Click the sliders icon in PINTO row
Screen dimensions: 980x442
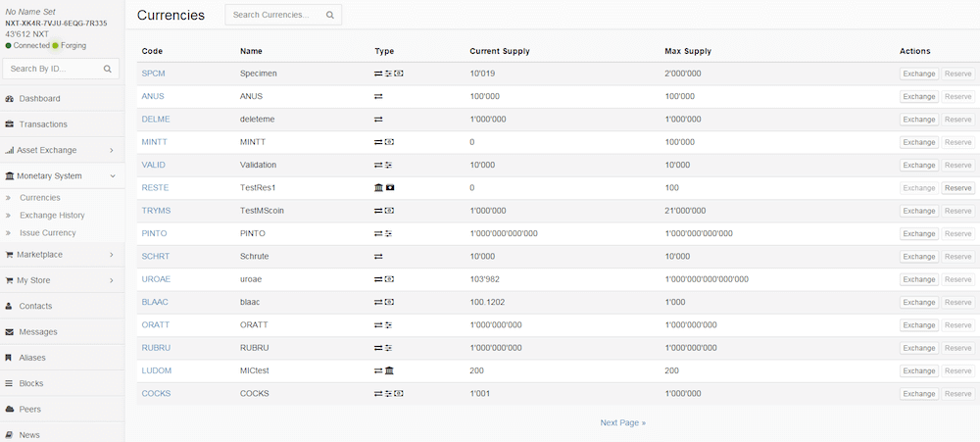tap(388, 233)
